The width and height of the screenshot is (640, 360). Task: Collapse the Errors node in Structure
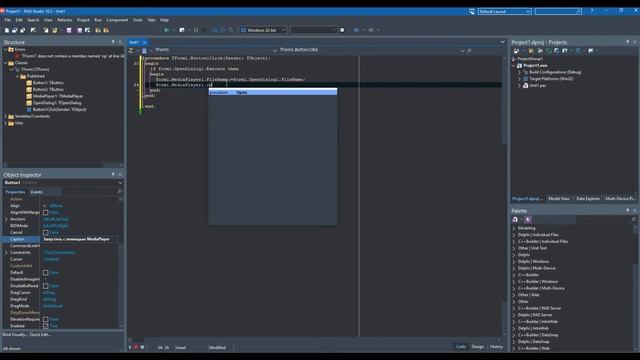[x=5, y=49]
